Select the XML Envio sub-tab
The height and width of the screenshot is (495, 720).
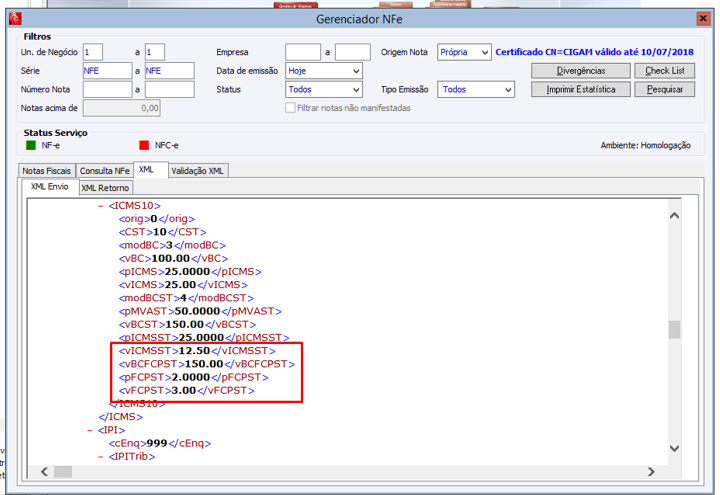(50, 186)
